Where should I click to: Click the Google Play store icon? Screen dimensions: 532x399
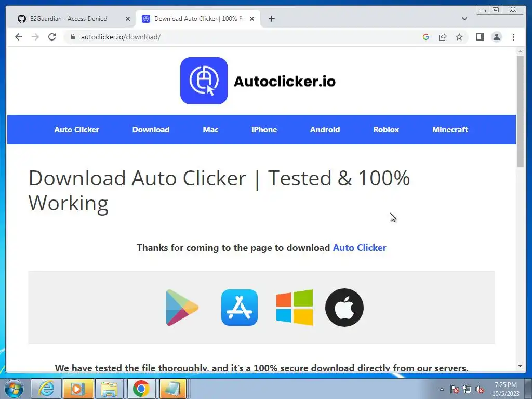[182, 308]
